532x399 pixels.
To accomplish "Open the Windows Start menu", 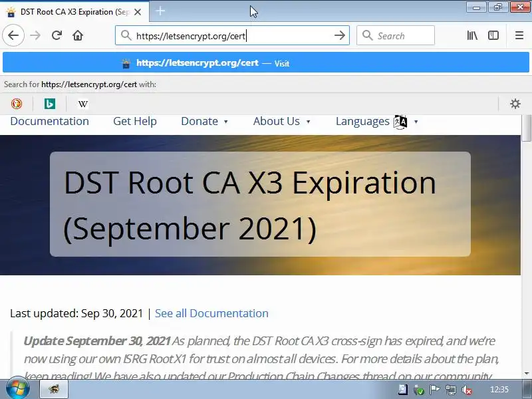I will tap(17, 389).
